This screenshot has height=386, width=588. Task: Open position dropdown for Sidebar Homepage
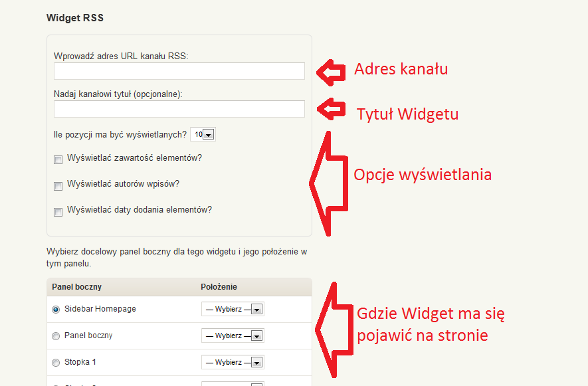(x=233, y=310)
